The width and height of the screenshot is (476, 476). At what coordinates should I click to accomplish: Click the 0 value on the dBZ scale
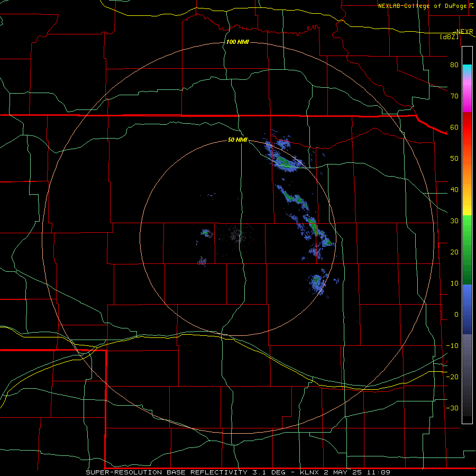click(456, 315)
